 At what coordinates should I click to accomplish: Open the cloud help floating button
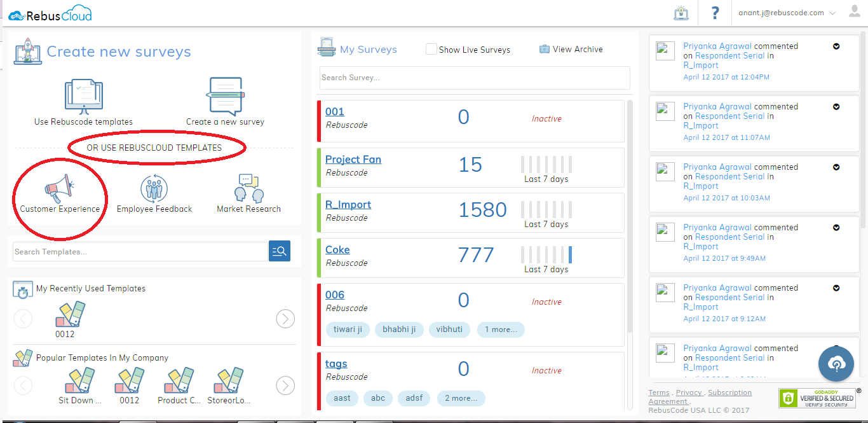(836, 364)
